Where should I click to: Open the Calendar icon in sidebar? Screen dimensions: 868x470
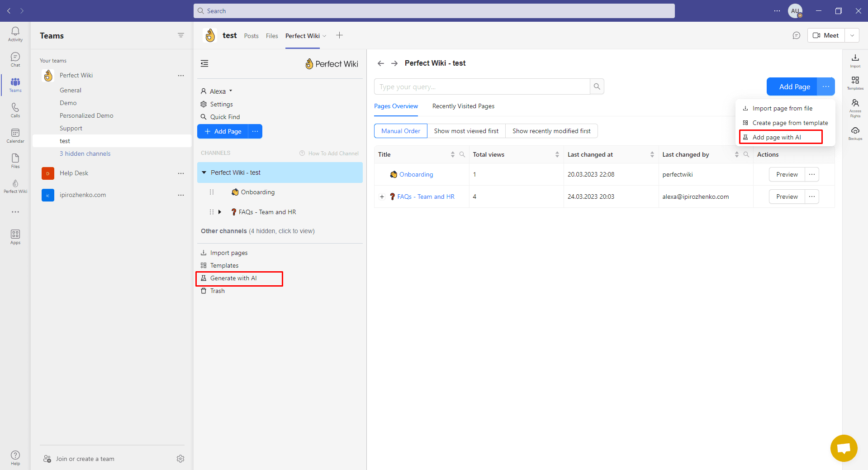15,135
